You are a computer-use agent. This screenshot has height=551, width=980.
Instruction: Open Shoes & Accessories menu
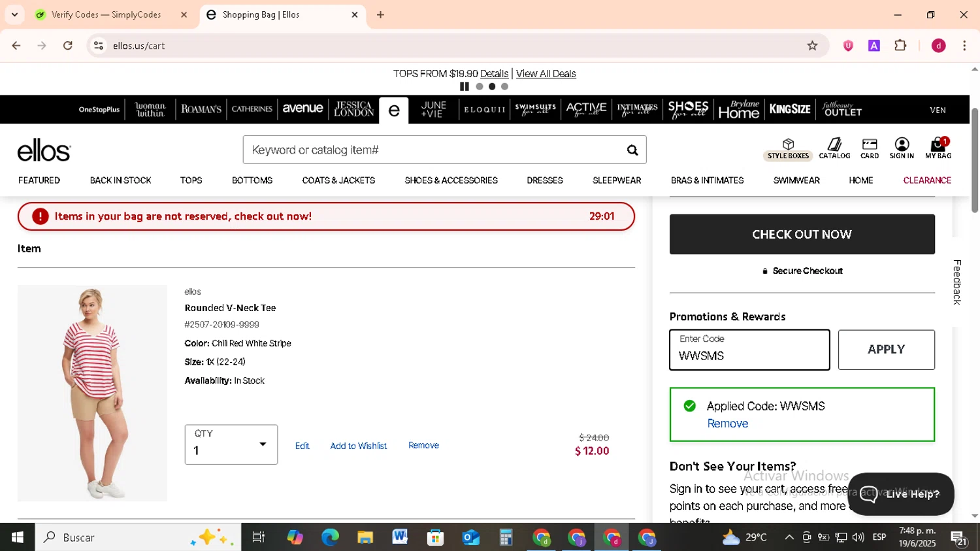pyautogui.click(x=451, y=180)
